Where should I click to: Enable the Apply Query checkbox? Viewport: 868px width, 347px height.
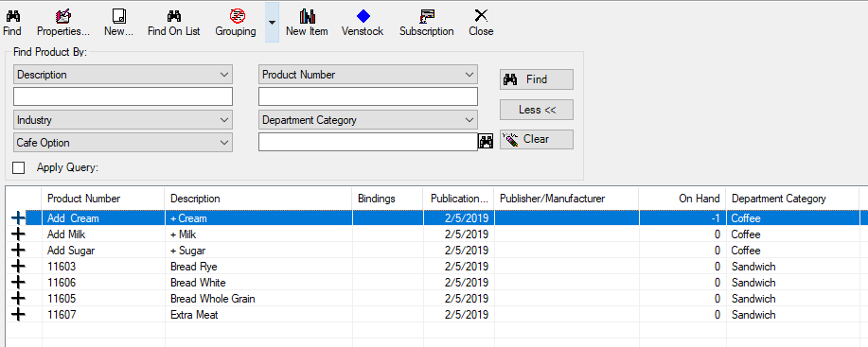click(x=18, y=167)
